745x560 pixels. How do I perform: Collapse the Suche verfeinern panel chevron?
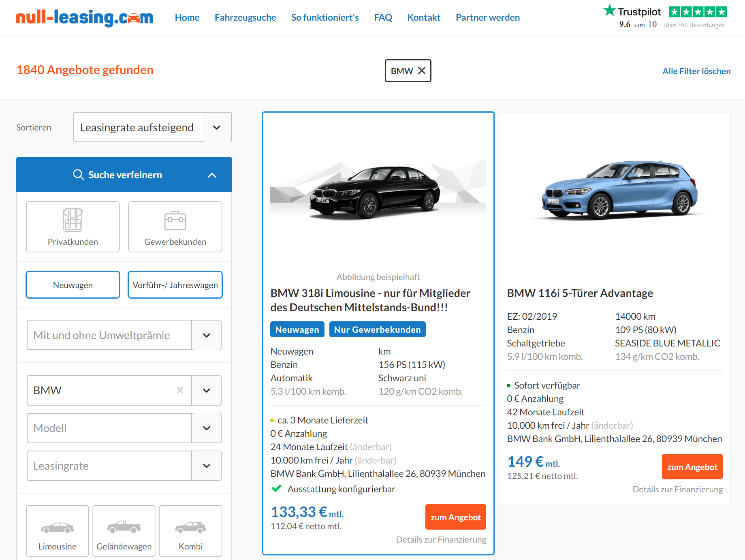click(x=212, y=175)
